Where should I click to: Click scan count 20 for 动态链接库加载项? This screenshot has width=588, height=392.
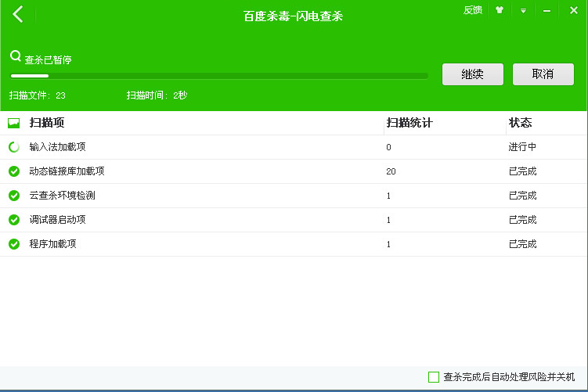point(391,171)
